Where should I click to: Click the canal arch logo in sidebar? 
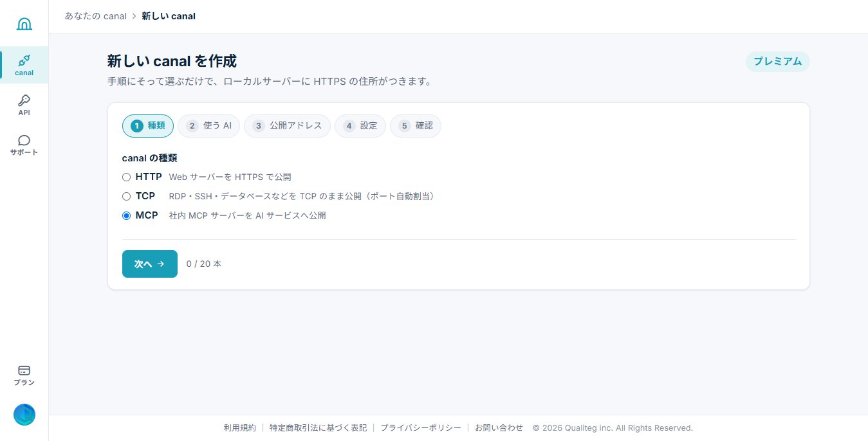24,24
